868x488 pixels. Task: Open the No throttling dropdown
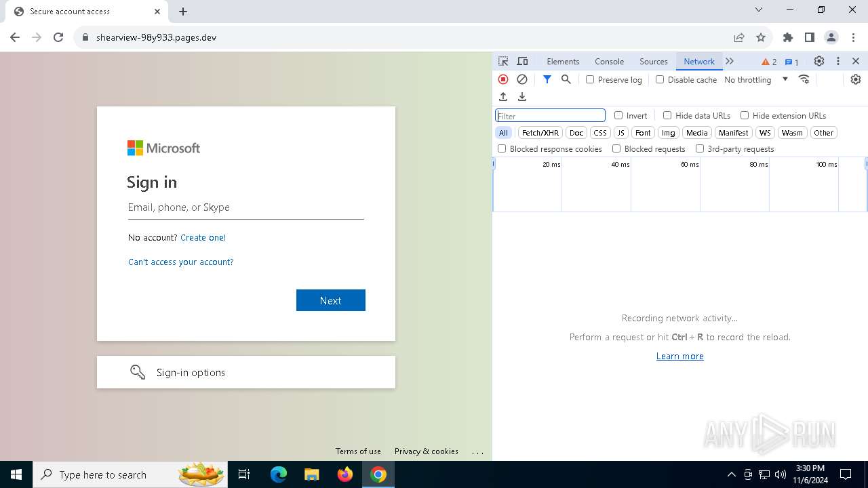tap(756, 79)
